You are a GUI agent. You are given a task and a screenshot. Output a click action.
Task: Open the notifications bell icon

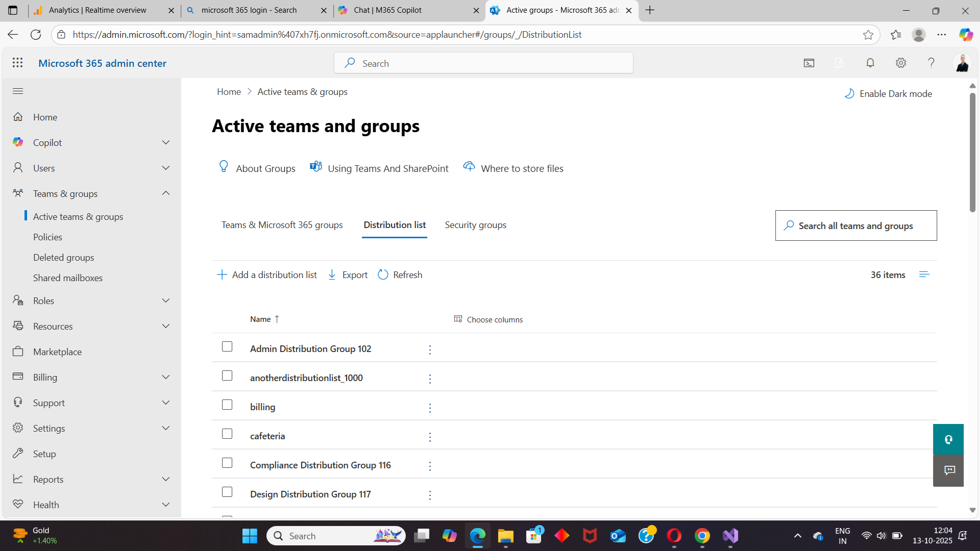(870, 63)
